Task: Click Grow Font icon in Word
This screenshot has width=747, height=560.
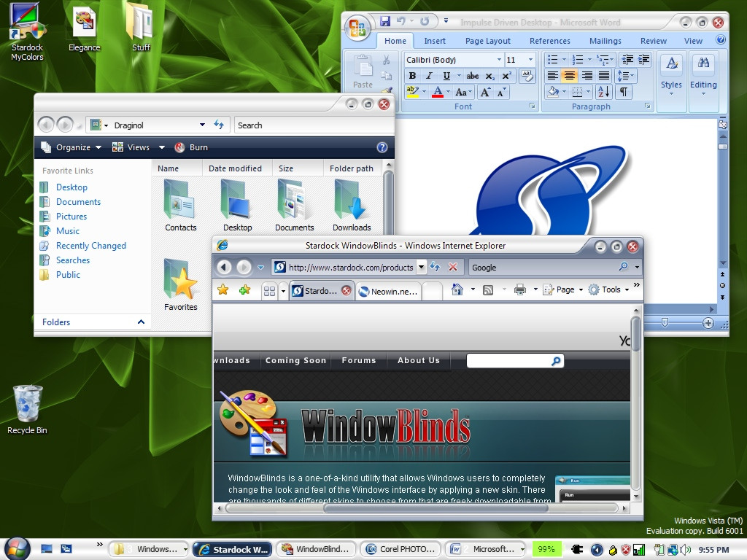Action: tap(485, 93)
